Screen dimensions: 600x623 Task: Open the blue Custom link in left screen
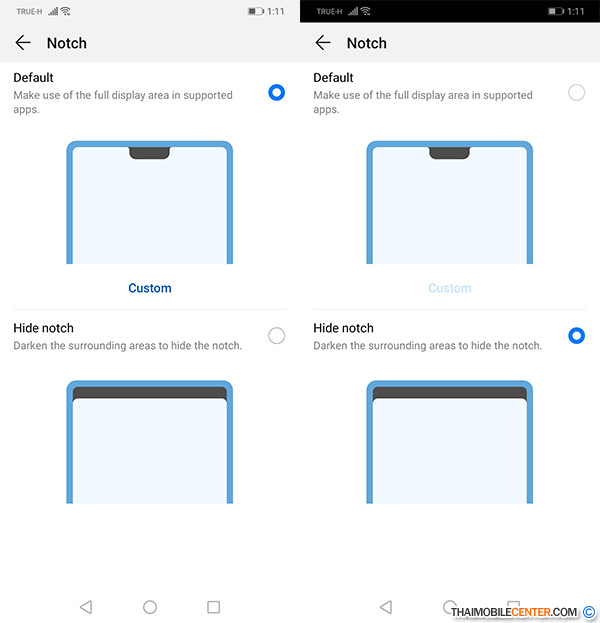tap(150, 288)
